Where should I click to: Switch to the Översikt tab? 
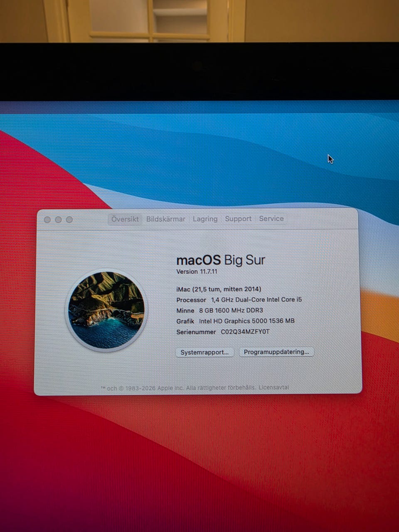click(125, 219)
